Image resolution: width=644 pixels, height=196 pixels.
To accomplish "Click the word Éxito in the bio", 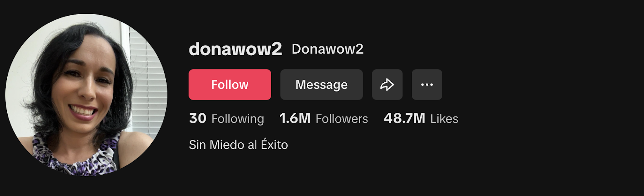I will coord(275,144).
